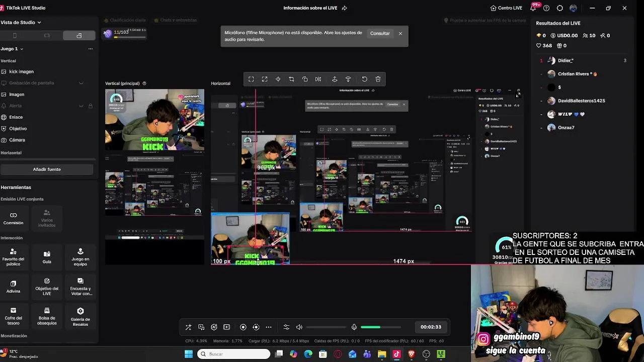Open the Adivina tool
Viewport: 644px width, 362px height.
point(14,287)
